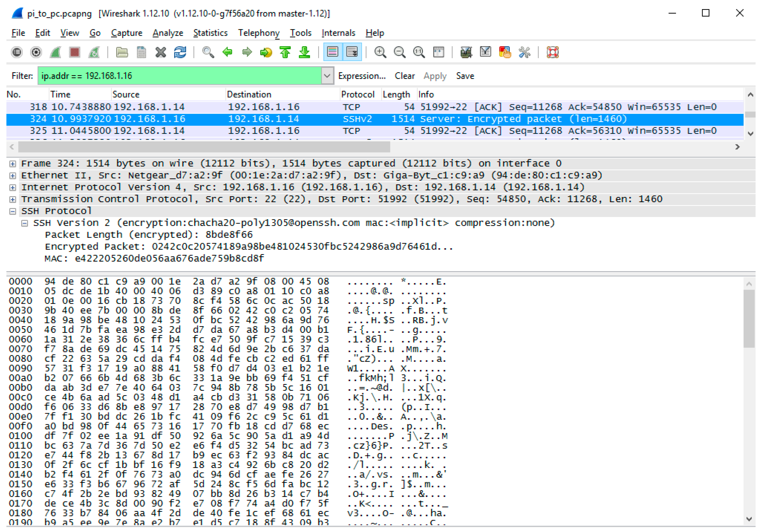761x532 pixels.
Task: Save the current filter expression
Action: tap(465, 76)
